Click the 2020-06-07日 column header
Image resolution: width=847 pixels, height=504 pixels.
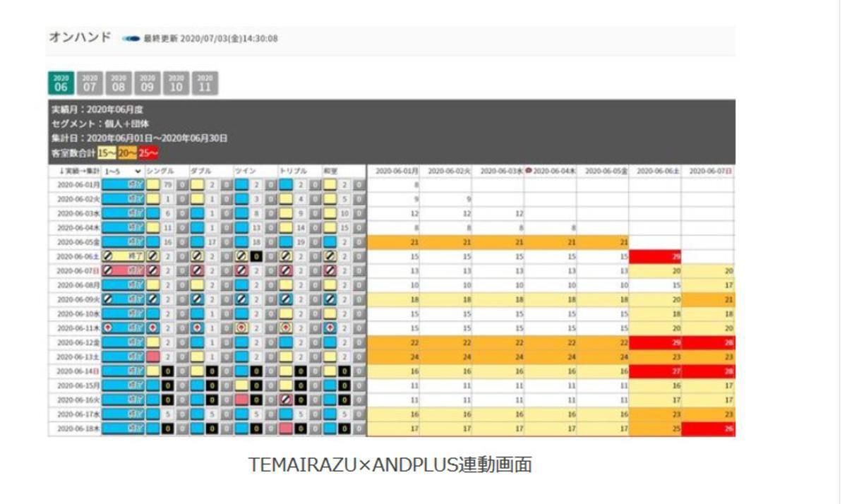[x=709, y=171]
